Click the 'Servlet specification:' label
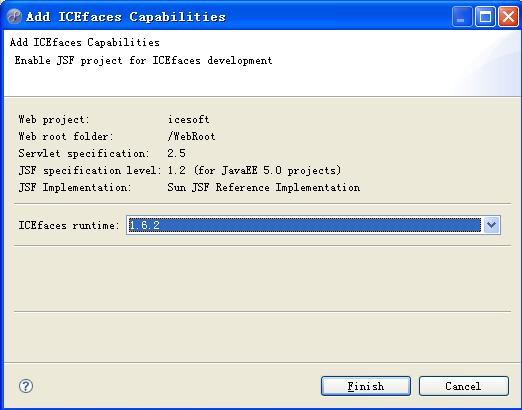522x410 pixels. click(84, 153)
